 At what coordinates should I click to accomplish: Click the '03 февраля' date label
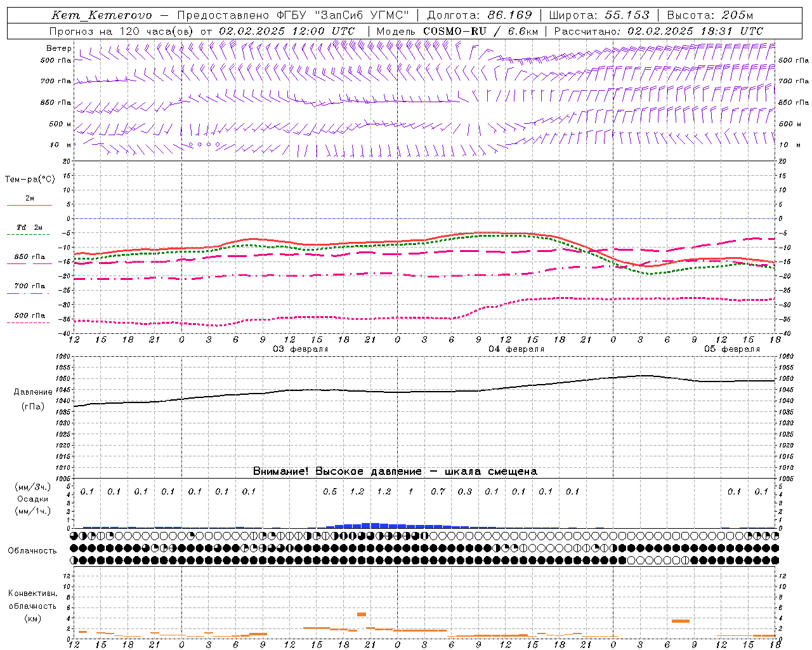[301, 349]
